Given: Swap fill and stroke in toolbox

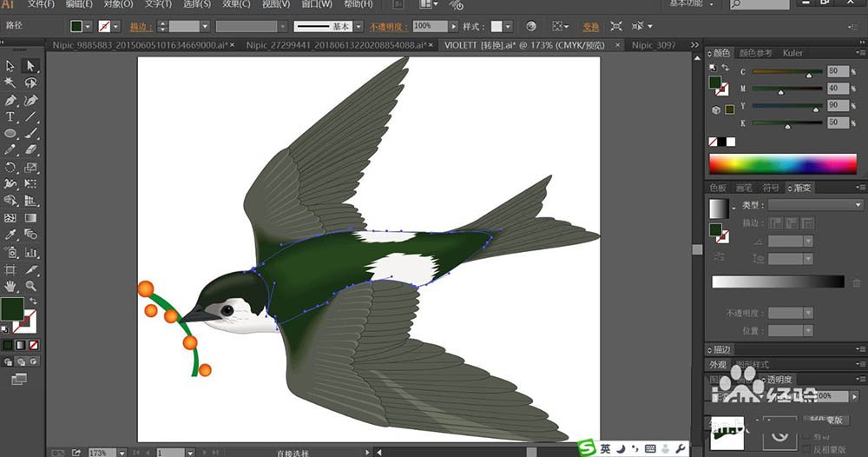Looking at the screenshot, I should (34, 301).
